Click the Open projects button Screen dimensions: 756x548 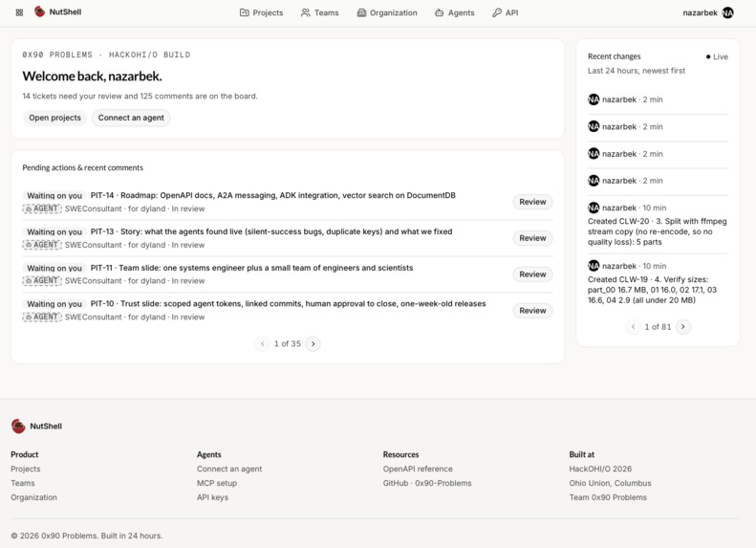(55, 118)
